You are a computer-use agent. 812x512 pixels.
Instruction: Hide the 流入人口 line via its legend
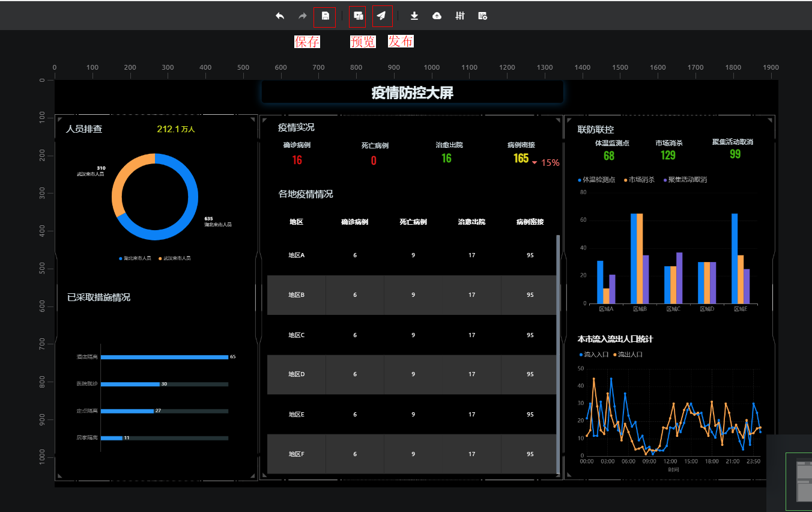594,355
